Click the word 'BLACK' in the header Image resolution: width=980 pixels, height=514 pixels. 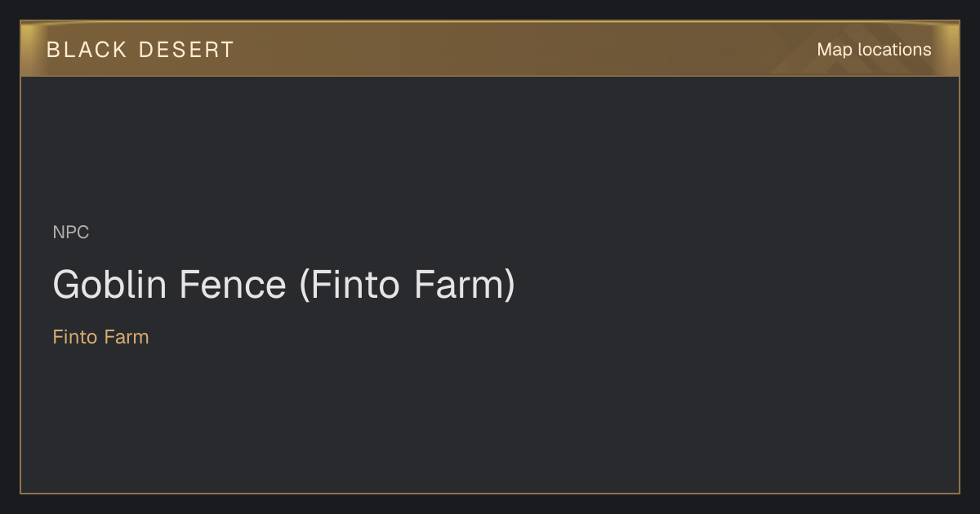coord(87,50)
